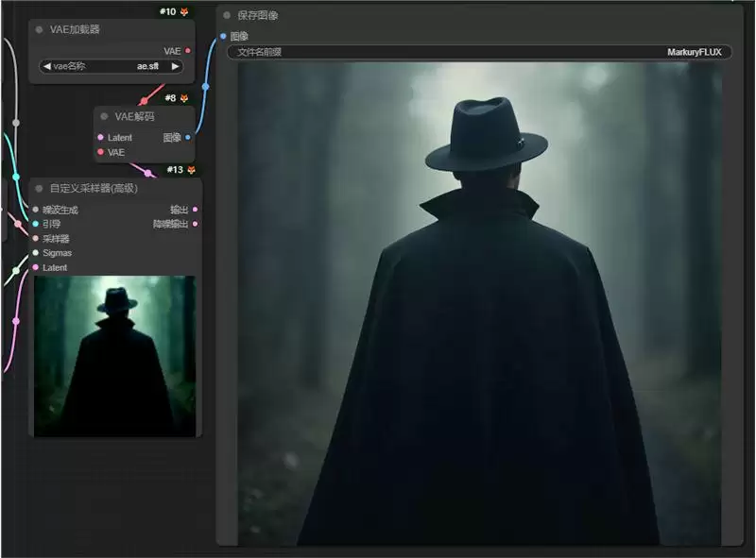Select next vae名称 with right arrow

[x=176, y=66]
